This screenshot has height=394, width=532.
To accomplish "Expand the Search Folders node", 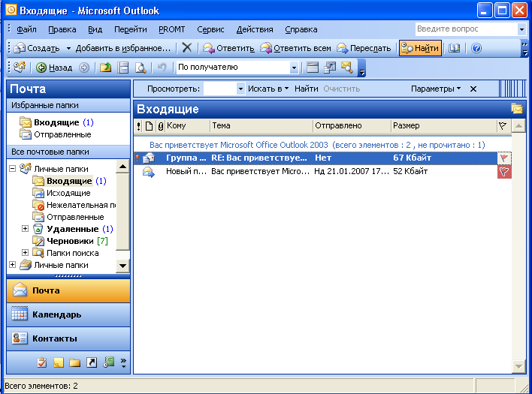I will click(25, 253).
